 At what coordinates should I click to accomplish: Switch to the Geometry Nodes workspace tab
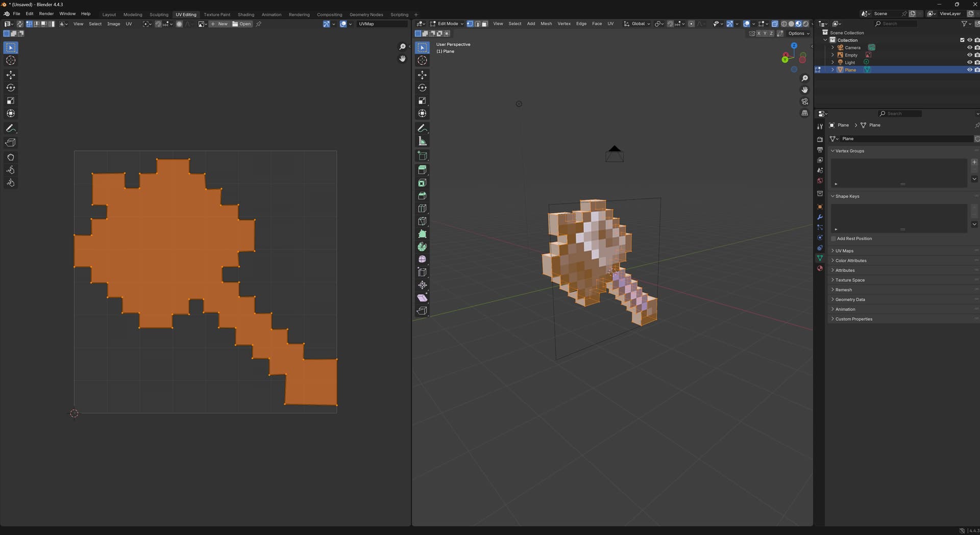point(366,15)
